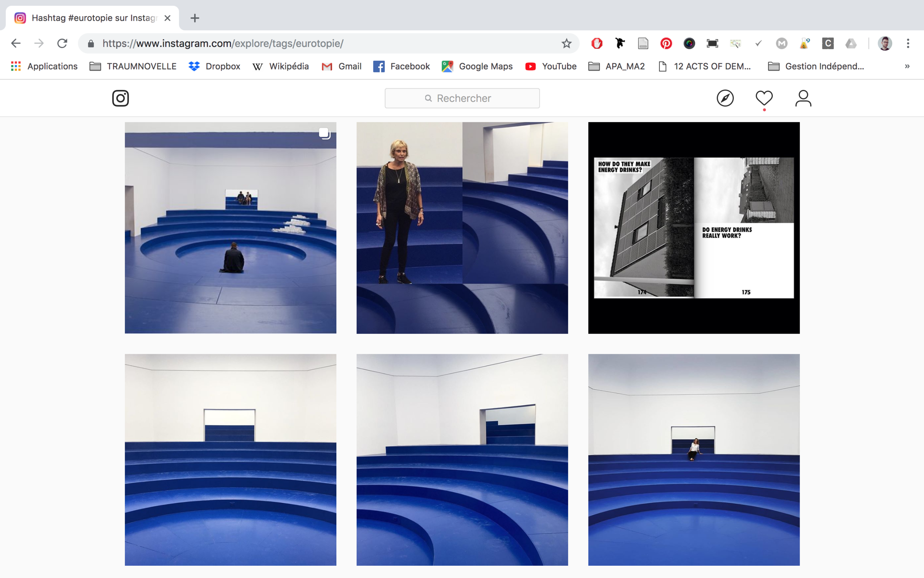The height and width of the screenshot is (578, 924).
Task: Click the Instagram home logo icon
Action: click(120, 98)
